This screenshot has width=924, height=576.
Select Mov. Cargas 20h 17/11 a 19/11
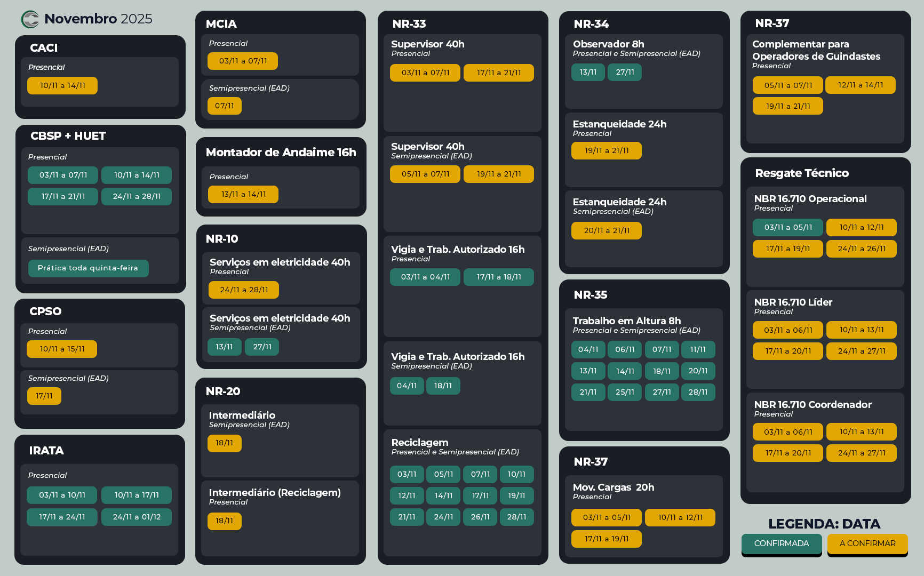coord(607,539)
